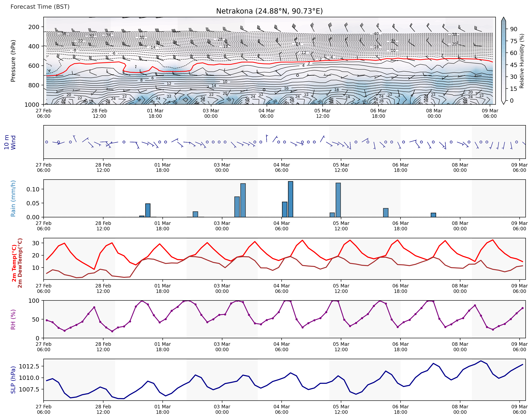Click the "2m DewTemp(°C)" axis label

[x=20, y=263]
